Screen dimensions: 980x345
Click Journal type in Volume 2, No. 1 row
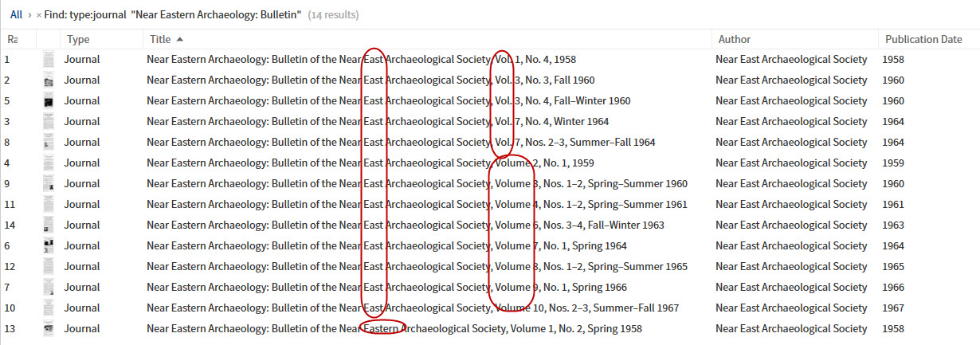82,163
